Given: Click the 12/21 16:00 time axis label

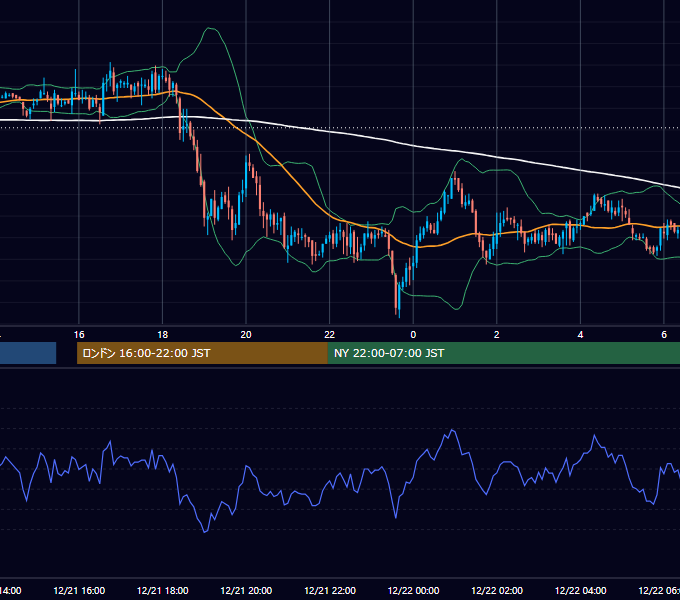Looking at the screenshot, I should pyautogui.click(x=79, y=590).
